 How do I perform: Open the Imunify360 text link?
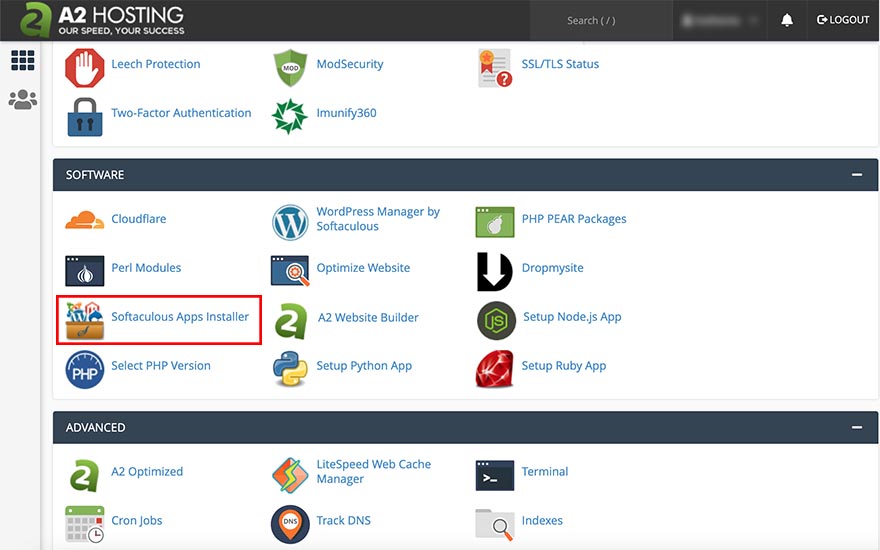tap(346, 113)
